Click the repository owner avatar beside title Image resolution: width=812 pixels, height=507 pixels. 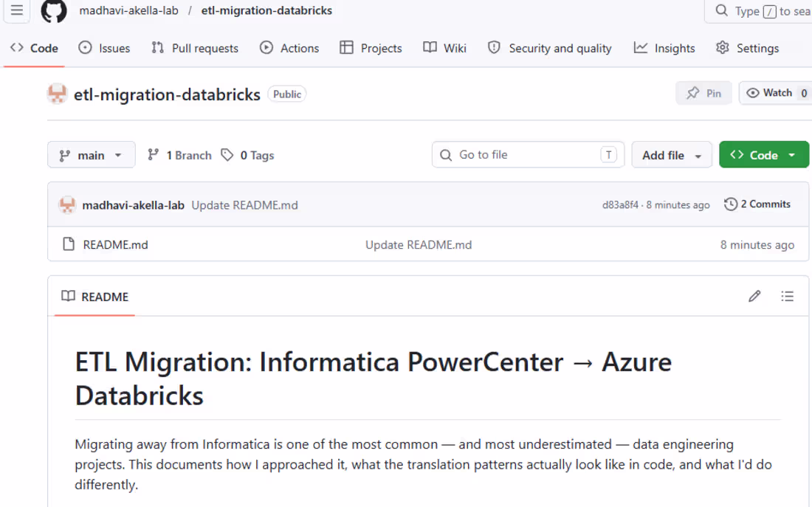[57, 94]
